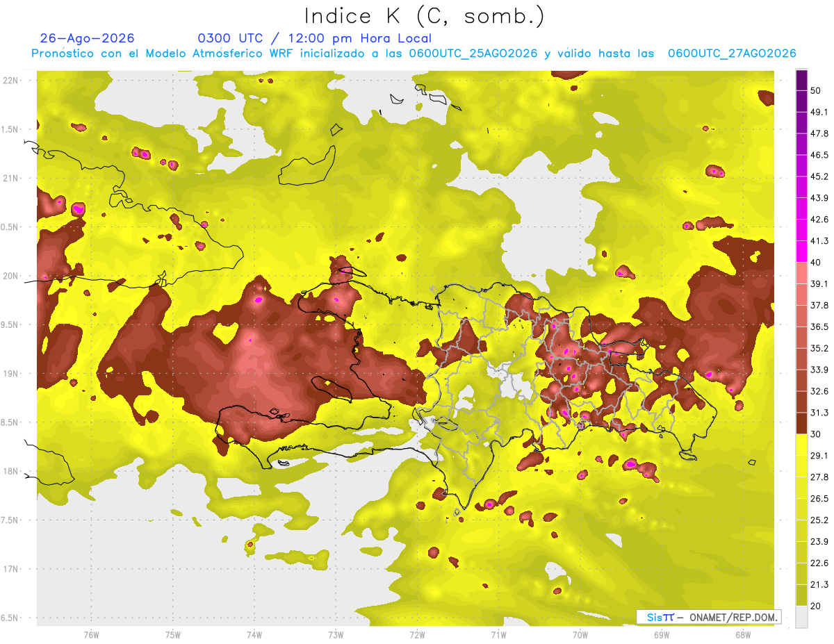
Task: Select the date label '26-Ago-2026'
Action: tap(87, 38)
